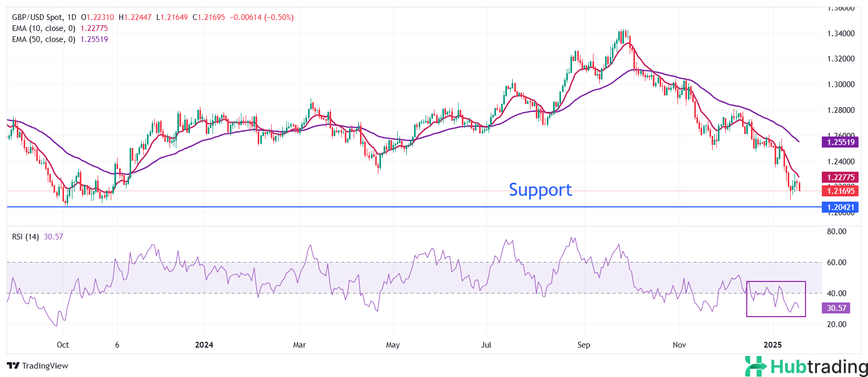Click the 2025 label on the time axis

(772, 345)
